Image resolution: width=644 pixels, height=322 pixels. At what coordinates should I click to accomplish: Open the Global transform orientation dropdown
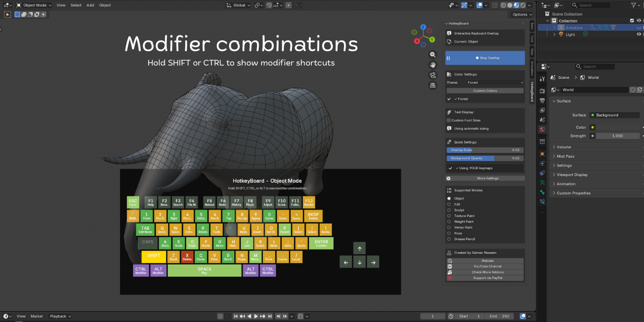(x=239, y=5)
